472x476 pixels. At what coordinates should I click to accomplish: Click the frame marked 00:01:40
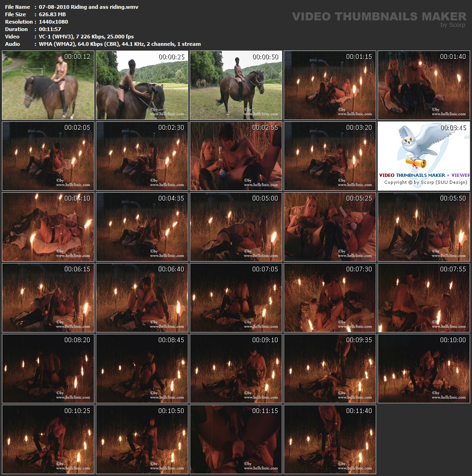(x=424, y=86)
